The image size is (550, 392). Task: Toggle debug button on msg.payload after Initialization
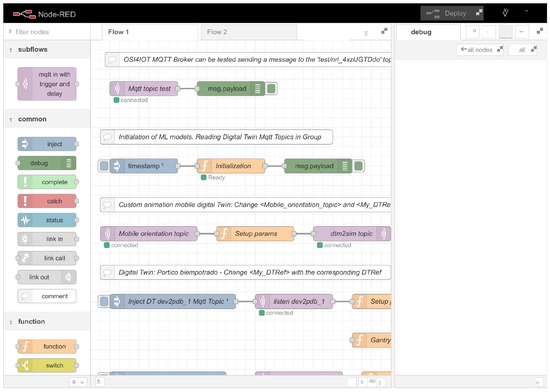click(358, 166)
